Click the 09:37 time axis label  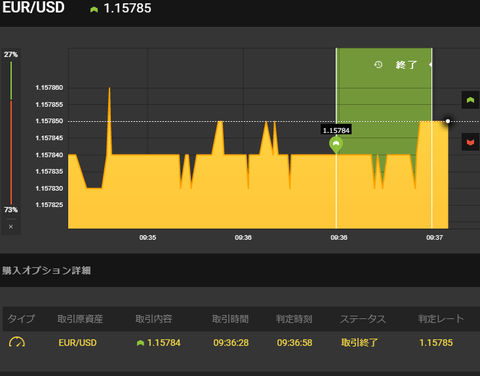pyautogui.click(x=434, y=238)
